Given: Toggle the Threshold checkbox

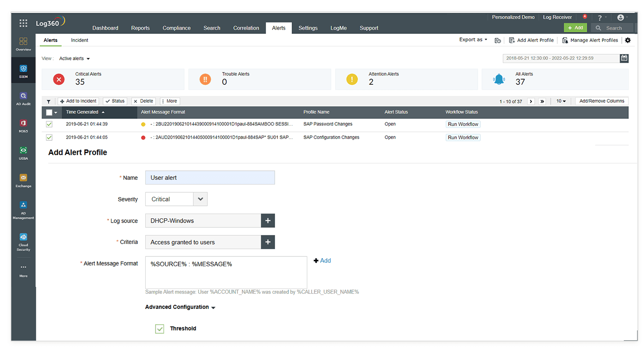Looking at the screenshot, I should pos(159,329).
